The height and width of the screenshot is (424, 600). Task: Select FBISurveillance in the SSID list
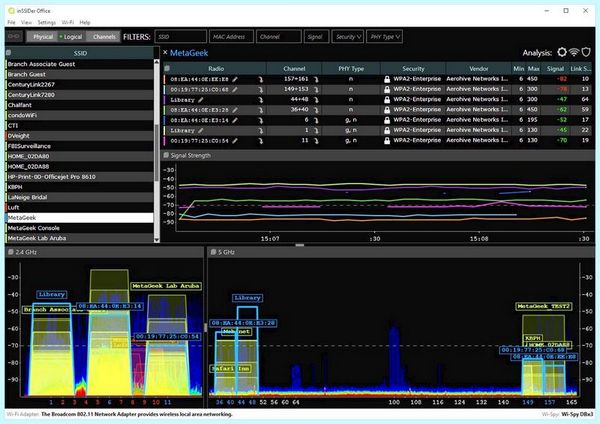pyautogui.click(x=80, y=146)
